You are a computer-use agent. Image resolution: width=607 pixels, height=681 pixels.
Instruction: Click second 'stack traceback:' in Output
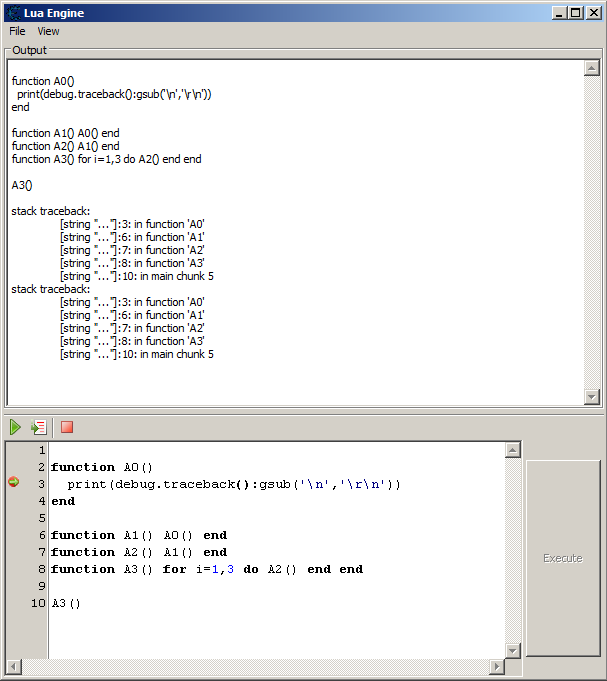point(51,289)
